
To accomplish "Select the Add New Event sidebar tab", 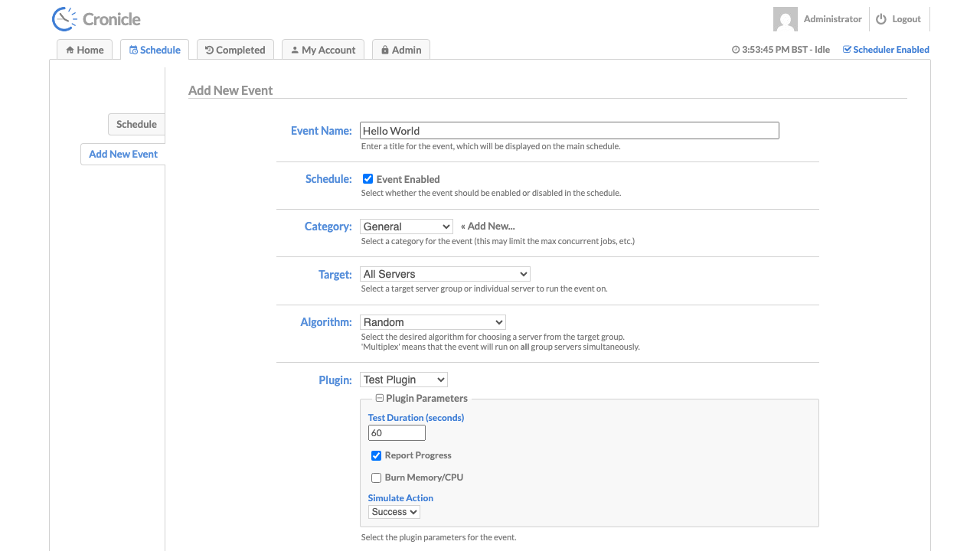I will point(123,154).
